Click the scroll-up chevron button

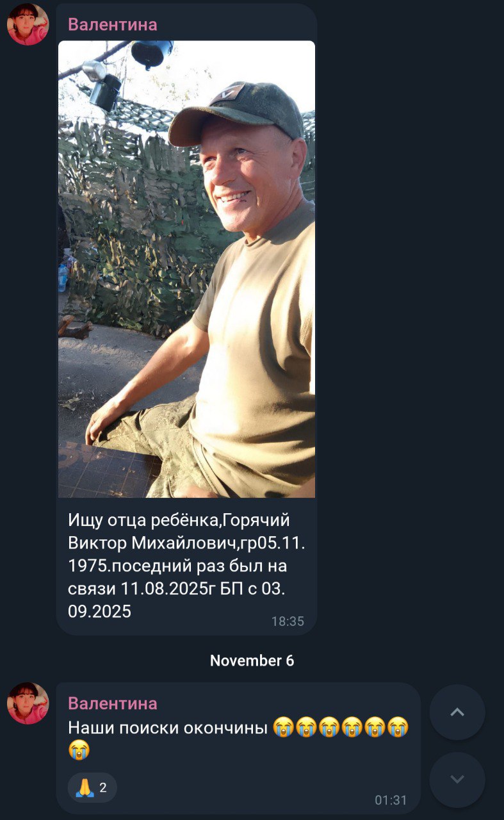pyautogui.click(x=457, y=712)
